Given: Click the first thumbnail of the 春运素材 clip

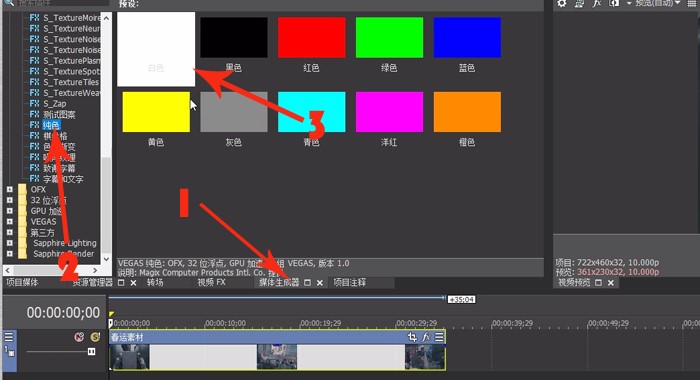Looking at the screenshot, I should click(x=130, y=357).
